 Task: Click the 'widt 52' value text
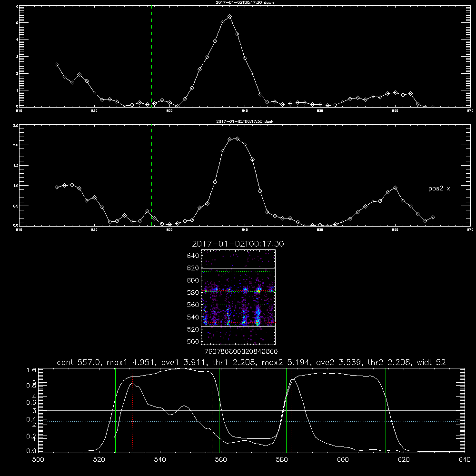431,362
